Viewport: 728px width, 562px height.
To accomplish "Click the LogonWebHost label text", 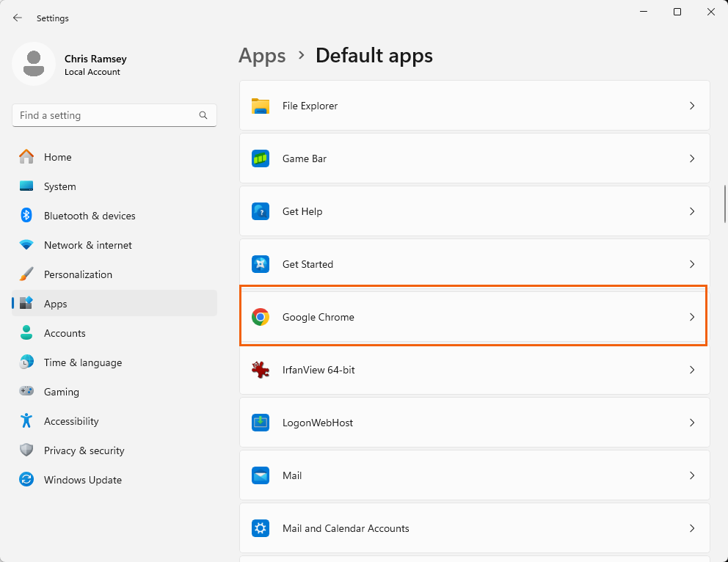I will pyautogui.click(x=318, y=423).
